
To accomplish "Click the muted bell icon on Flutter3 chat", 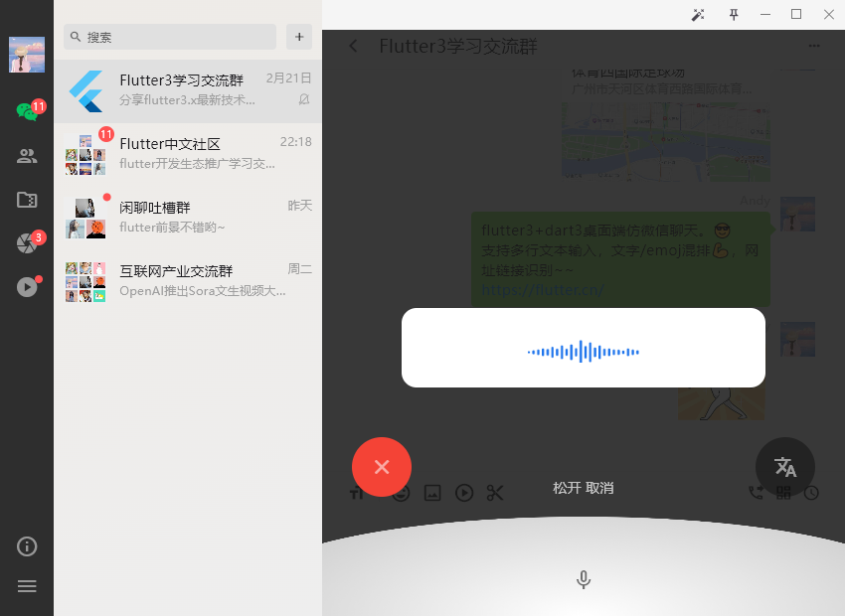I will click(304, 99).
